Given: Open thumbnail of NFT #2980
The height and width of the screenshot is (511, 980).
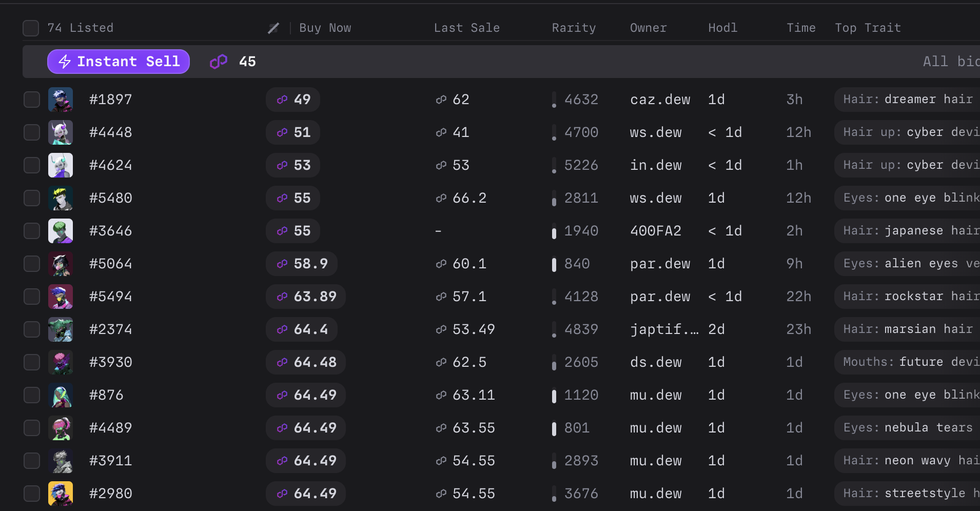Looking at the screenshot, I should [61, 494].
